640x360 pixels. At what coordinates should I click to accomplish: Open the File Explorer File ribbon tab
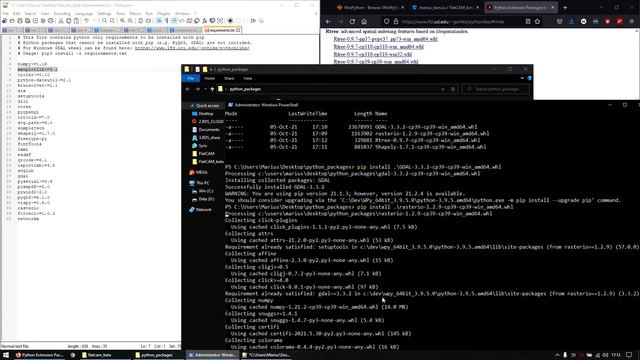pyautogui.click(x=191, y=78)
